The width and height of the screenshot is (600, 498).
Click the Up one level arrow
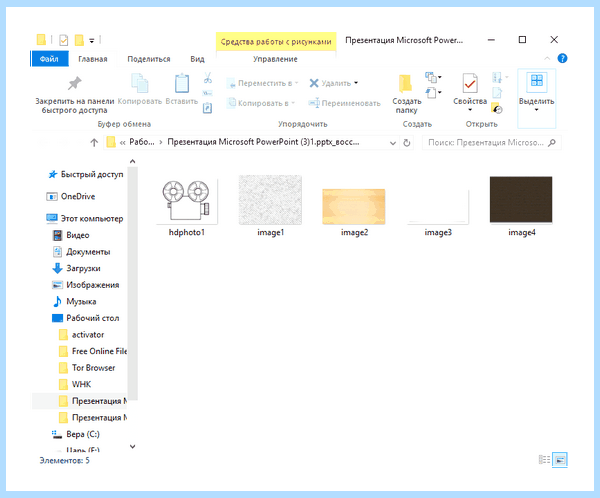point(94,143)
